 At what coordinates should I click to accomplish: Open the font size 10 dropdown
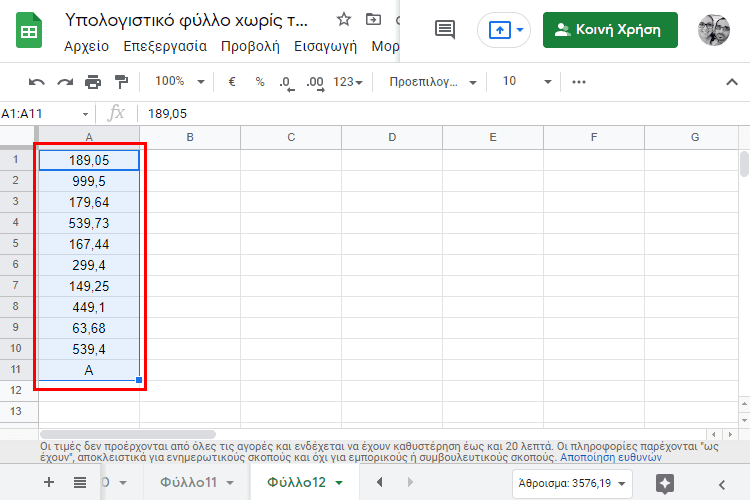click(x=527, y=81)
